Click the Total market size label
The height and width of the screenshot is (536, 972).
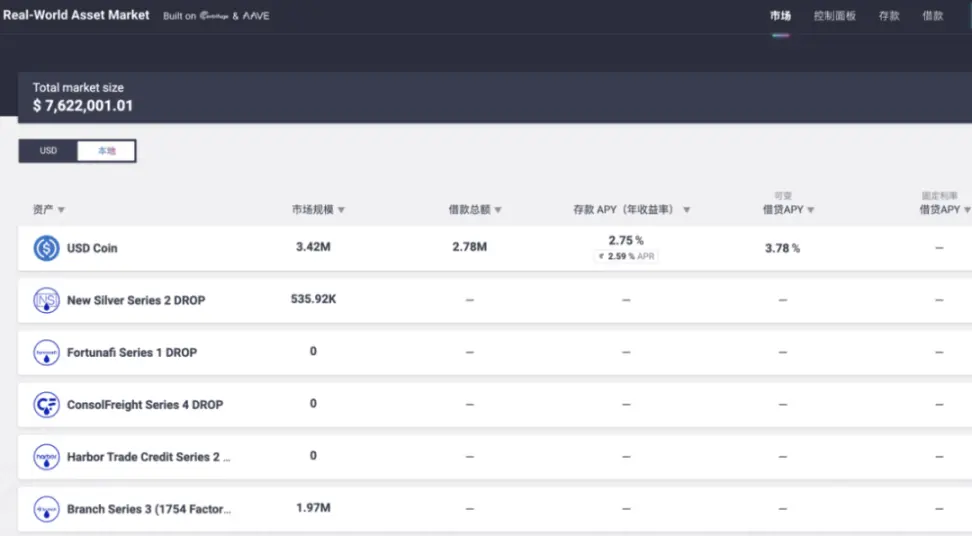78,87
